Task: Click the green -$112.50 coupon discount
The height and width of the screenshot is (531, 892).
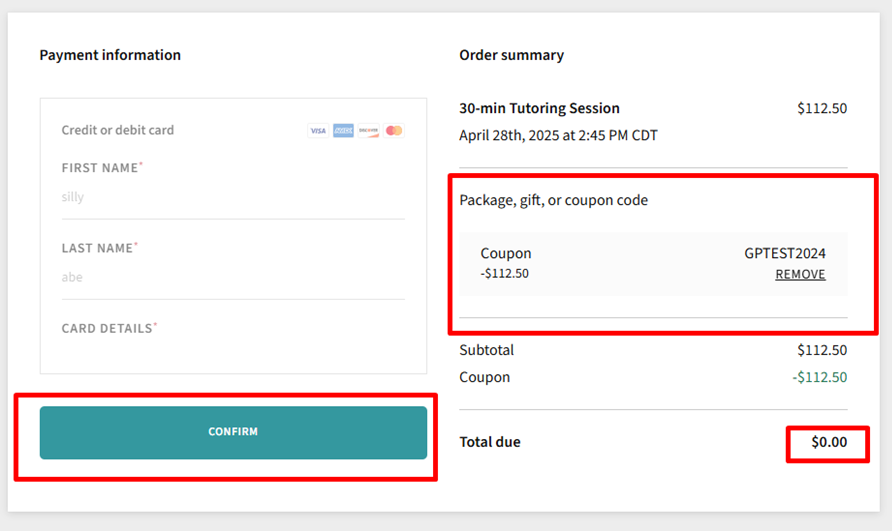Action: pyautogui.click(x=819, y=377)
